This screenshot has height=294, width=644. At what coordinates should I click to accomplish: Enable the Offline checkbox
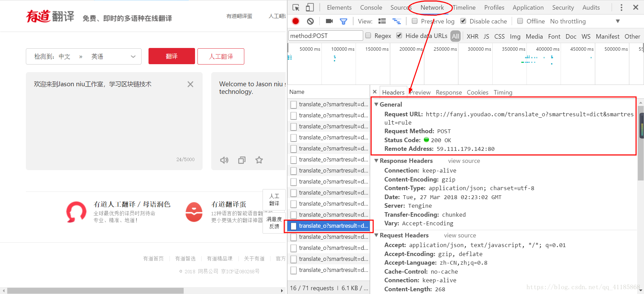coord(520,21)
